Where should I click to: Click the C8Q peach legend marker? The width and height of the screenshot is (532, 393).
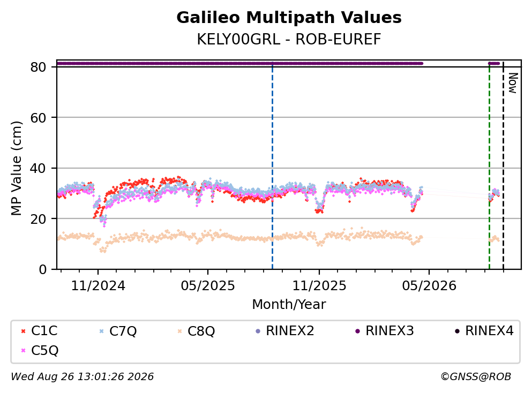pos(180,331)
